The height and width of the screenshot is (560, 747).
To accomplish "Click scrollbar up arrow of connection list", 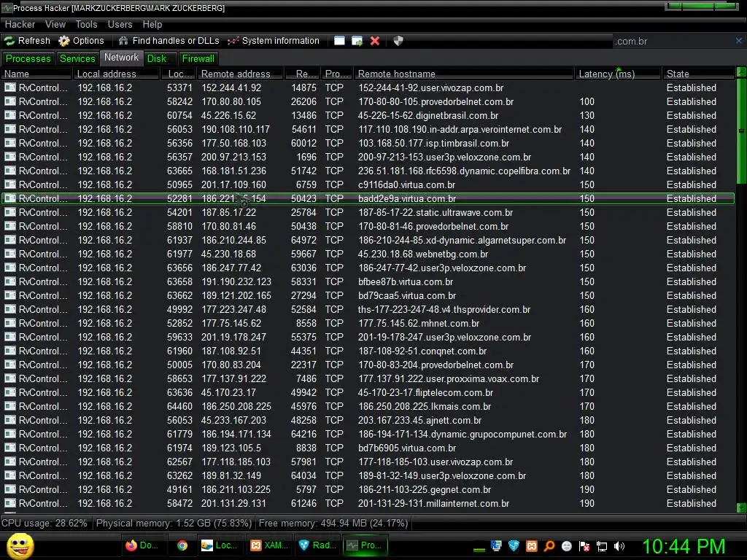I will [741, 72].
